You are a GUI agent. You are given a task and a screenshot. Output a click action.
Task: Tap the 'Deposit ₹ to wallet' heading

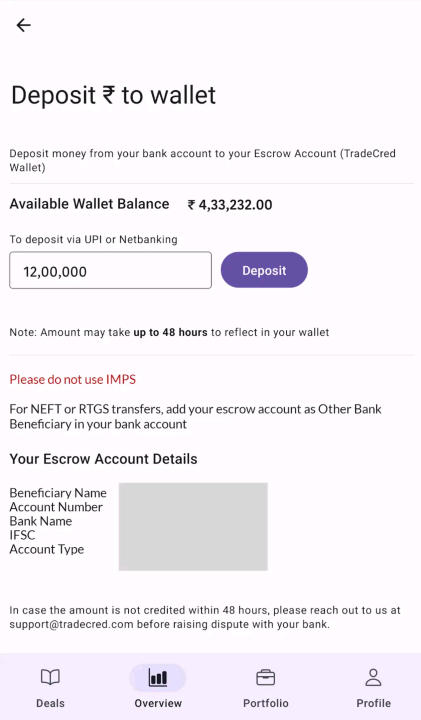113,95
